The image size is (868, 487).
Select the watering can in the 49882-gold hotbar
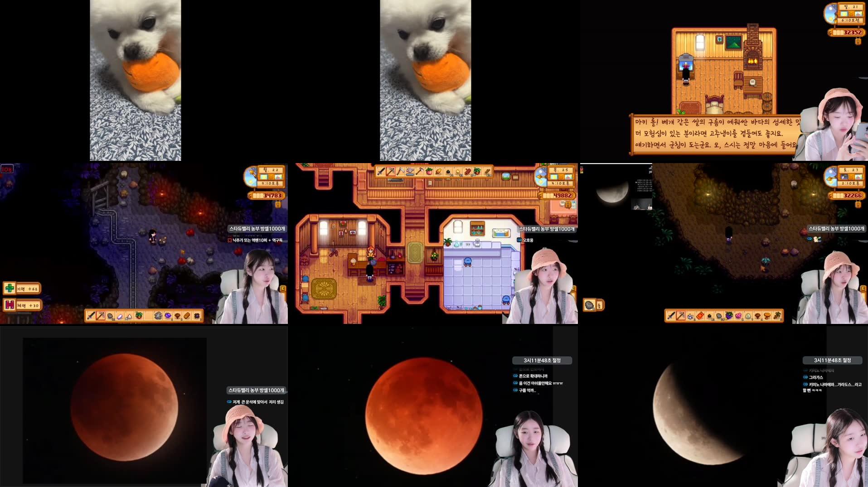(x=410, y=171)
